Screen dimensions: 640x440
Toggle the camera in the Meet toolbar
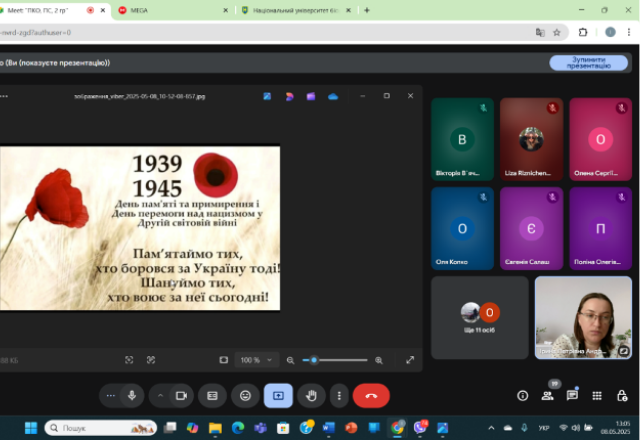pyautogui.click(x=182, y=396)
